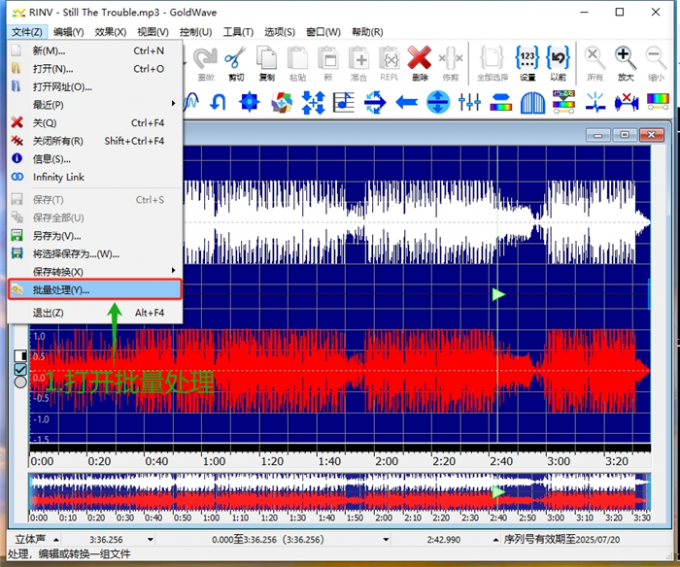680x567 pixels.
Task: Choose Batch Processing (批量处理) in File menu
Action: [95, 290]
